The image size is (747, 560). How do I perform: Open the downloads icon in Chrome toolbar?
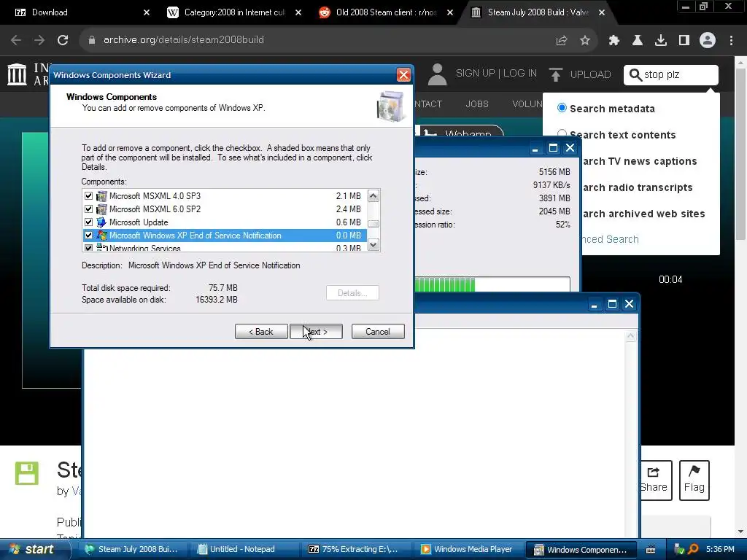point(660,41)
